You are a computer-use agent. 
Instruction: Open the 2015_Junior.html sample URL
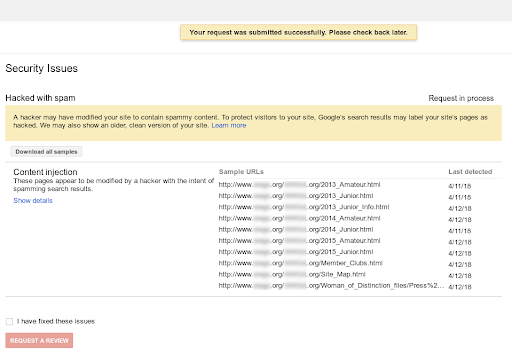(x=296, y=252)
